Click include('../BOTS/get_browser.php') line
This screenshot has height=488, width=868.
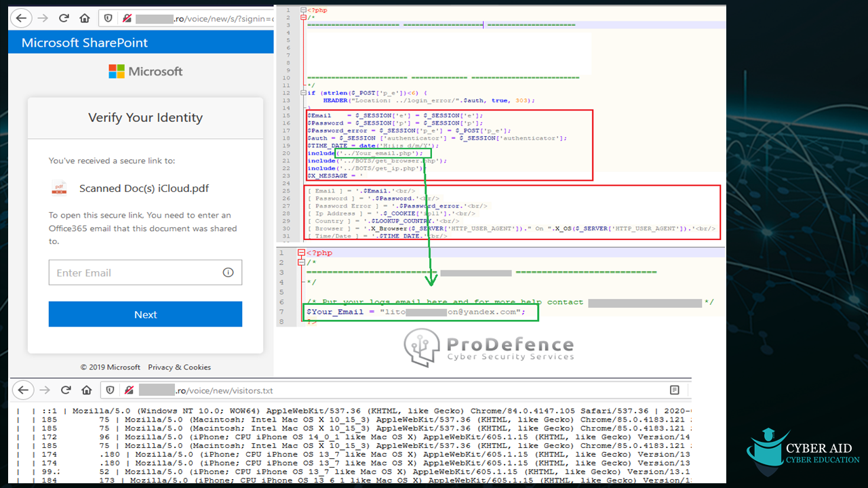pos(377,161)
